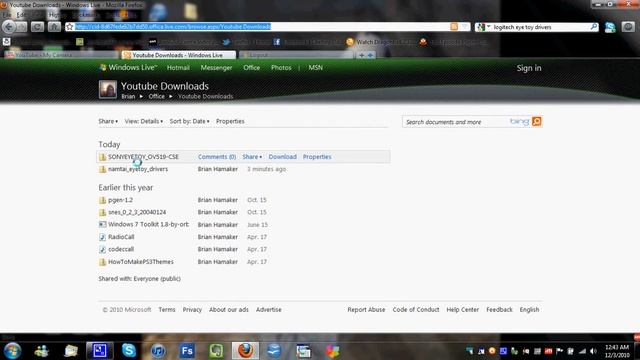
Task: Click the namtai_eyetoy_drivers folder icon
Action: (102, 169)
